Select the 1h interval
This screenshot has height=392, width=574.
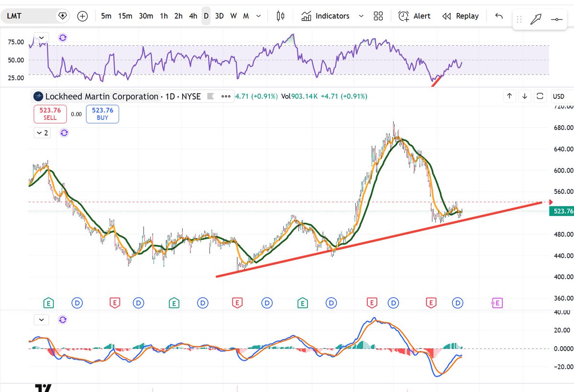click(164, 16)
